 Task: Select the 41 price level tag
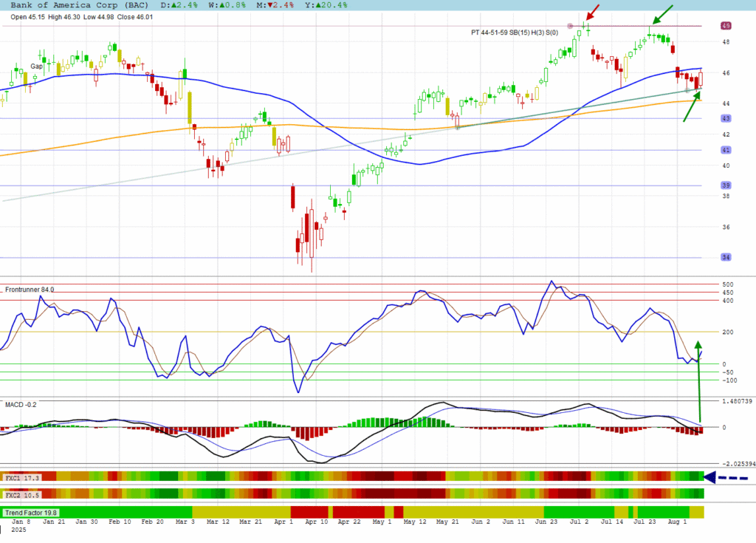coord(726,150)
